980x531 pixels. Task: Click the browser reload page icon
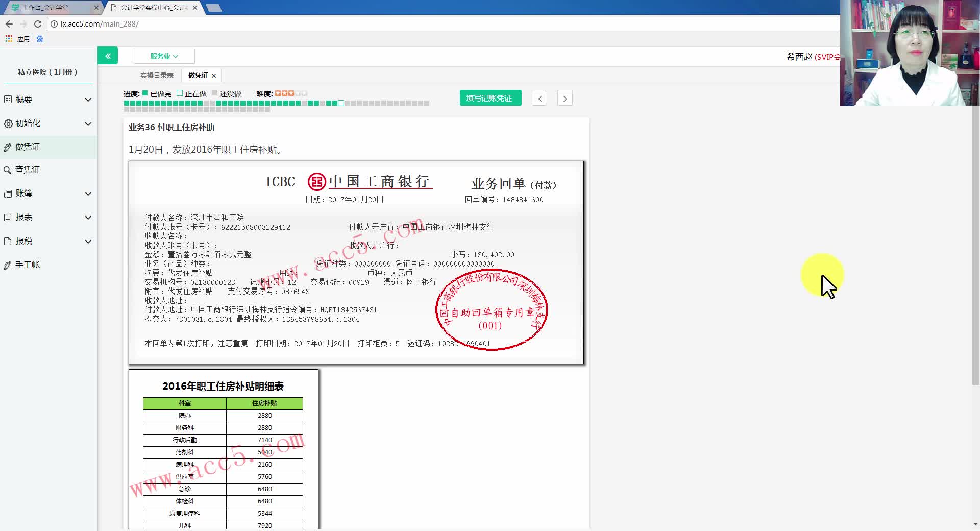pyautogui.click(x=37, y=23)
